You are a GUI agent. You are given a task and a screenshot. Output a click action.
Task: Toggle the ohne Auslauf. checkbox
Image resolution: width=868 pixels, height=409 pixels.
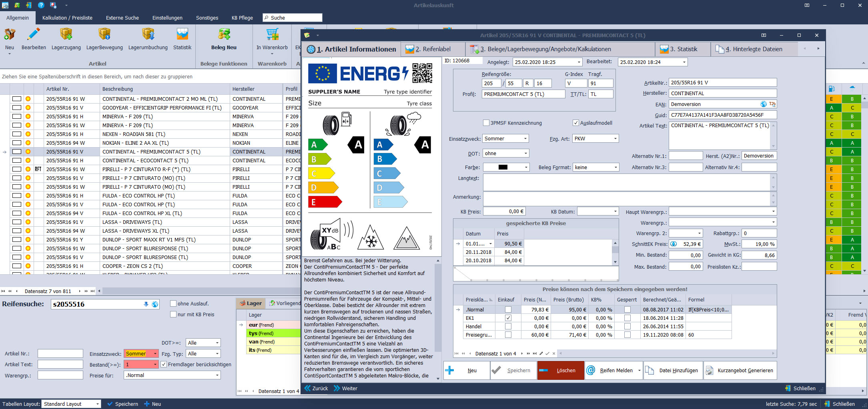point(173,303)
